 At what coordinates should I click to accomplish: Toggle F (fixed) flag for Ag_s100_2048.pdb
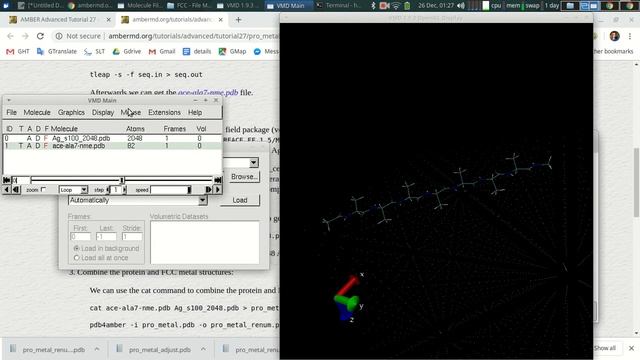coord(46,138)
